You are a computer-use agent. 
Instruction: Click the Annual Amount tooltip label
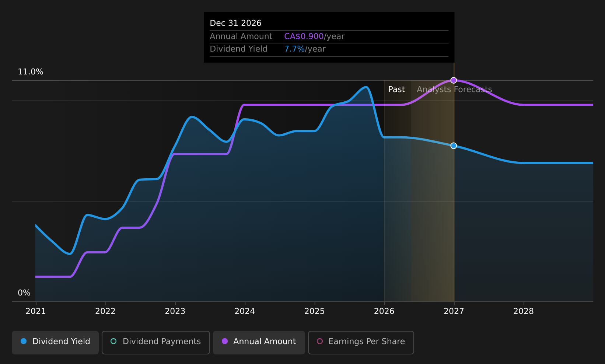click(241, 36)
